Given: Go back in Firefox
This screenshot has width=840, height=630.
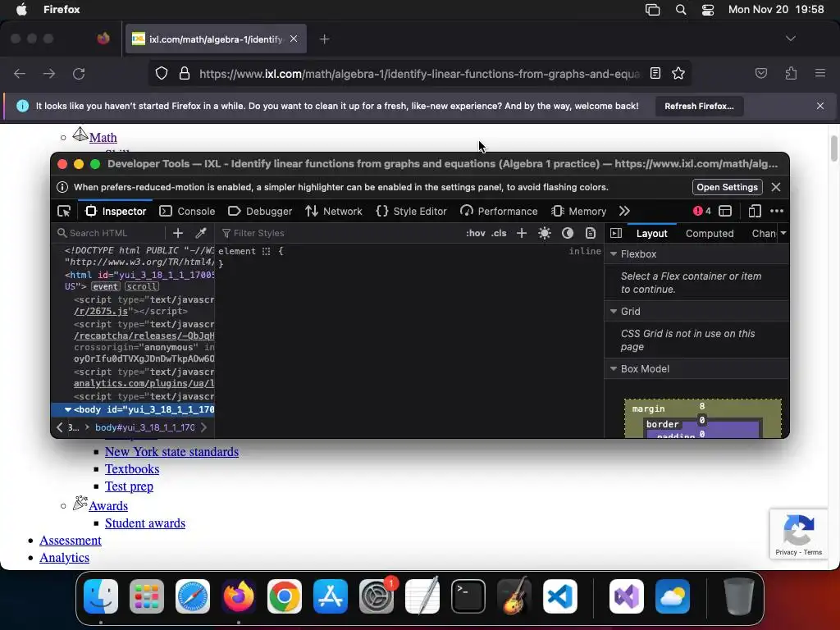Looking at the screenshot, I should click(x=20, y=73).
